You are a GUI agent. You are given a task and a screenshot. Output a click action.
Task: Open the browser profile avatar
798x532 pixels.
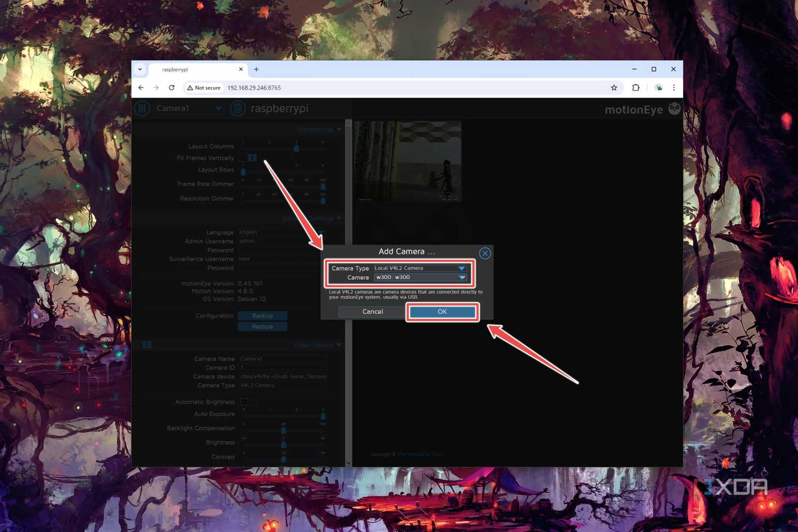[x=658, y=88]
